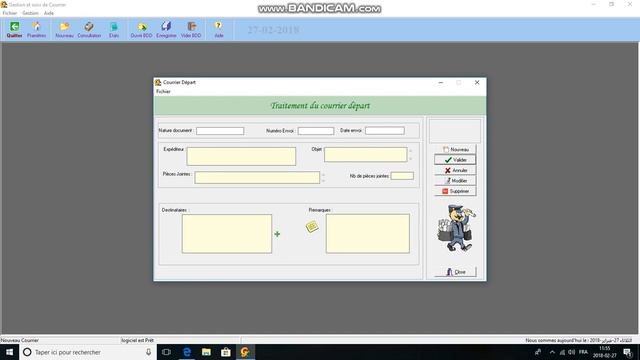Click the volume icon in system tray
The image size is (640, 360).
[571, 352]
